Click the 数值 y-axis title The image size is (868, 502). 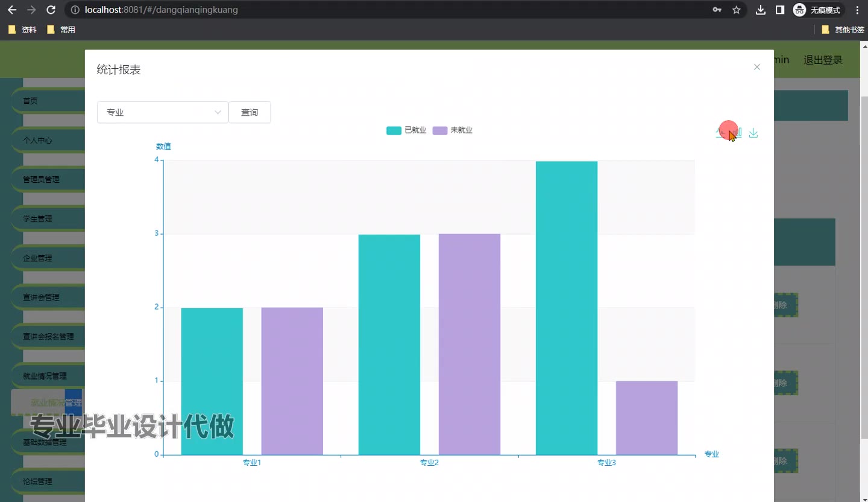tap(163, 147)
